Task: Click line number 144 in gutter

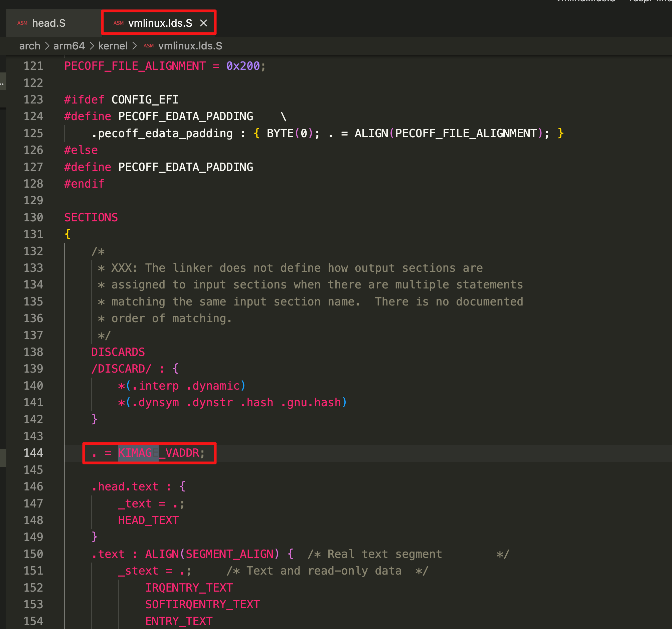Action: point(33,453)
